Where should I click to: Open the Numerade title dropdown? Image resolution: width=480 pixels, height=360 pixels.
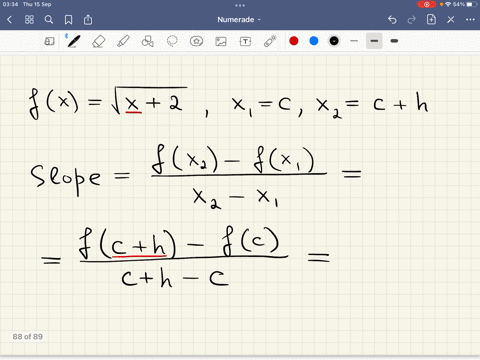click(x=239, y=20)
